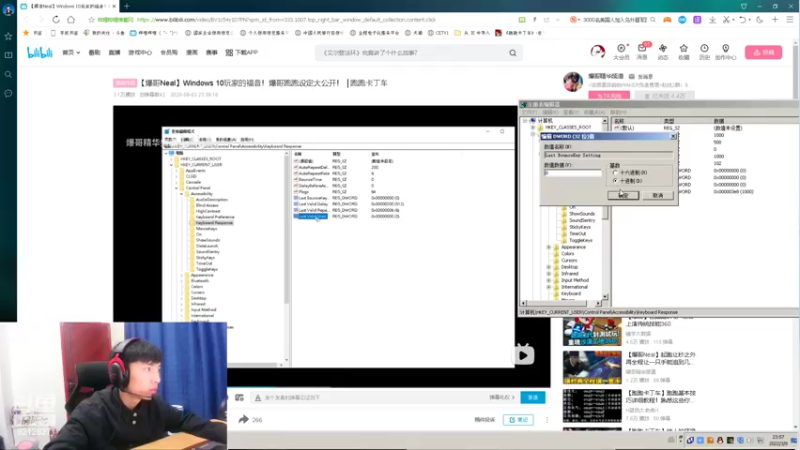Close the Edit DWORD dialog with X
This screenshot has width=800, height=450.
(x=672, y=136)
